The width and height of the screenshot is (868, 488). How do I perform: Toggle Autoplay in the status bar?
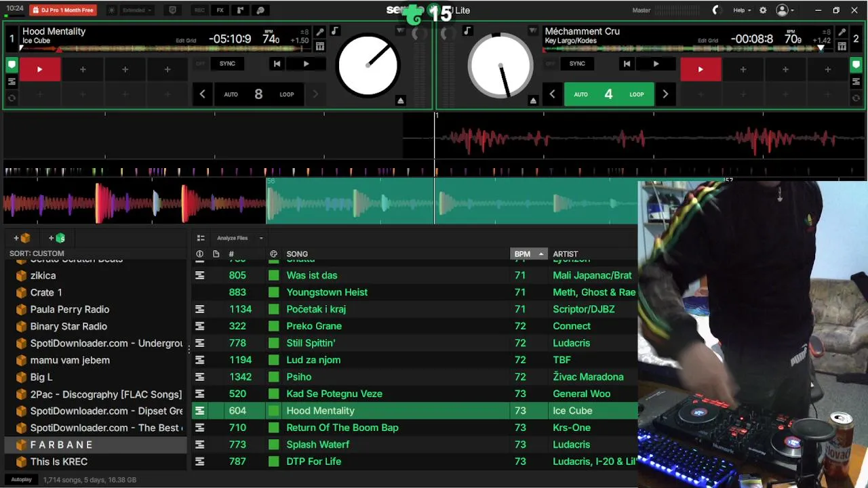[x=21, y=479]
